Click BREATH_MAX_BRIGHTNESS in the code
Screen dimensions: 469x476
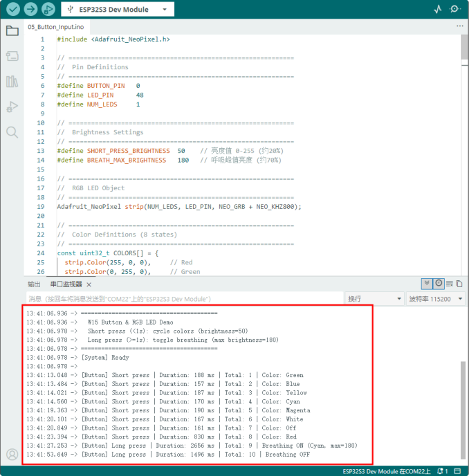pos(127,161)
